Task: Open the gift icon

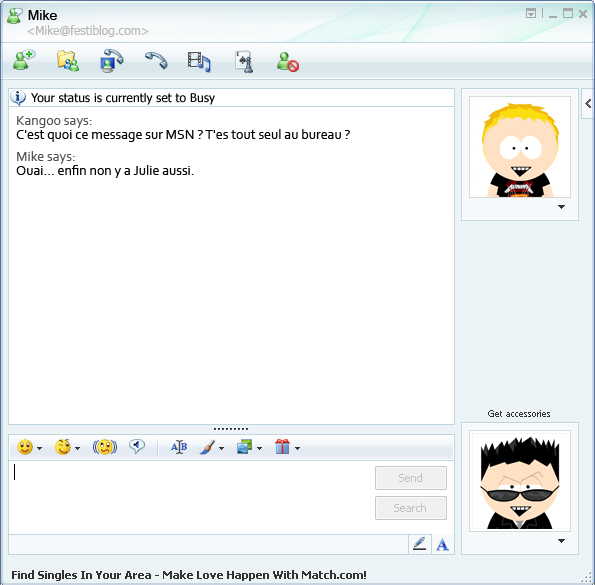Action: coord(282,447)
